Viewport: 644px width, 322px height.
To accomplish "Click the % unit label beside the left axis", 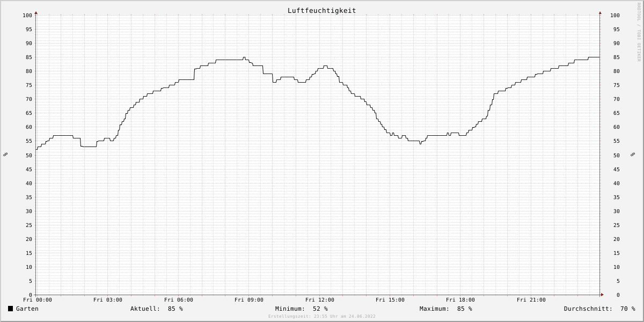I will (x=5, y=155).
